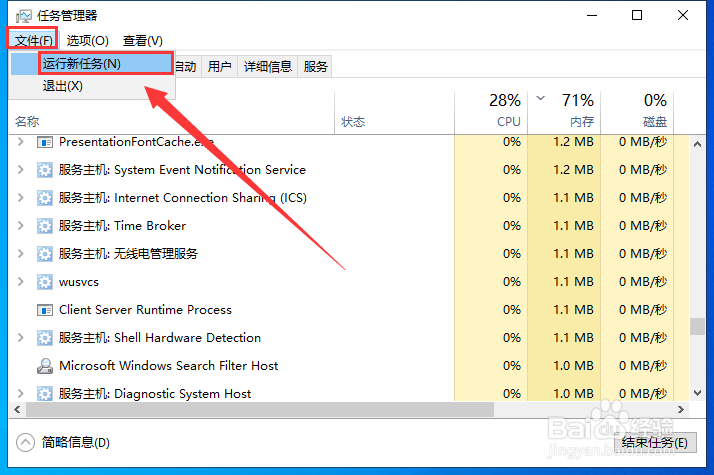Switch to the 服务 tab
The width and height of the screenshot is (714, 475).
(x=315, y=67)
